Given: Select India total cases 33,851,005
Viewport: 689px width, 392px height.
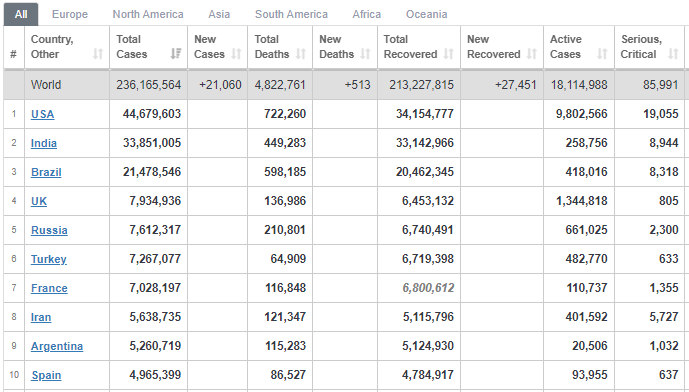Looking at the screenshot, I should click(x=152, y=143).
